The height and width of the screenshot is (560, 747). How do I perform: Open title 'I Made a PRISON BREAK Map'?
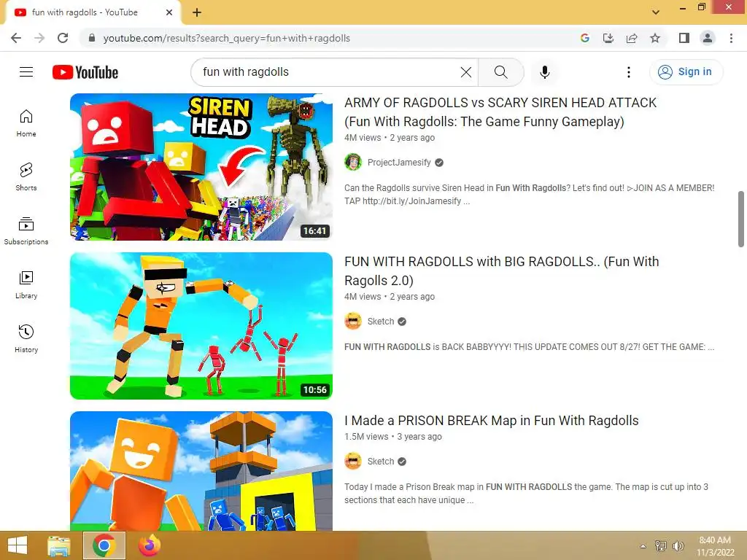pos(491,421)
